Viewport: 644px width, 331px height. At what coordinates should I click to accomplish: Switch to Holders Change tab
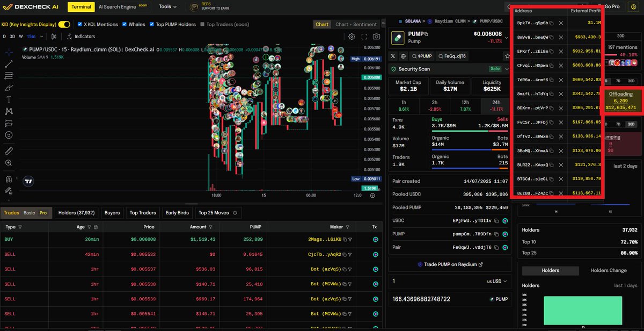click(608, 270)
